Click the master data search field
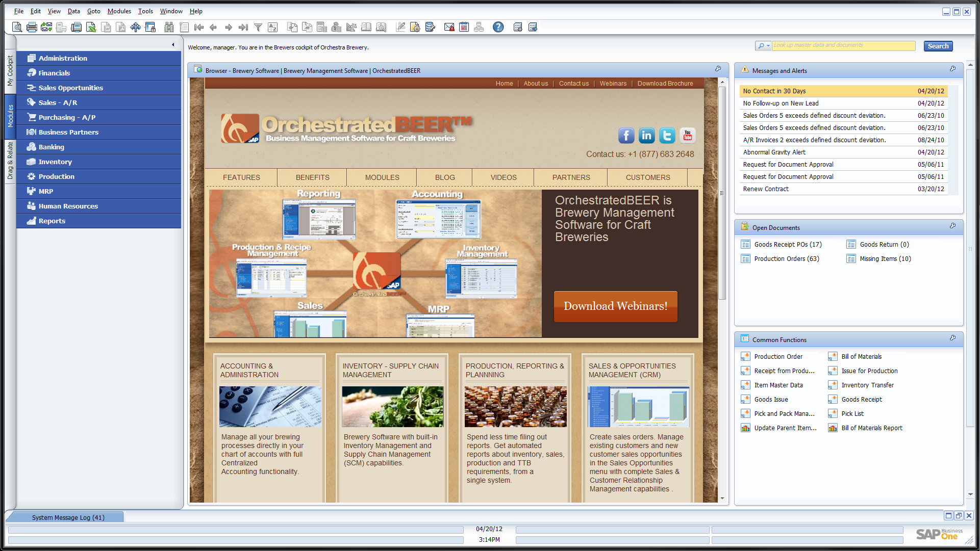The height and width of the screenshot is (551, 980). [x=843, y=46]
